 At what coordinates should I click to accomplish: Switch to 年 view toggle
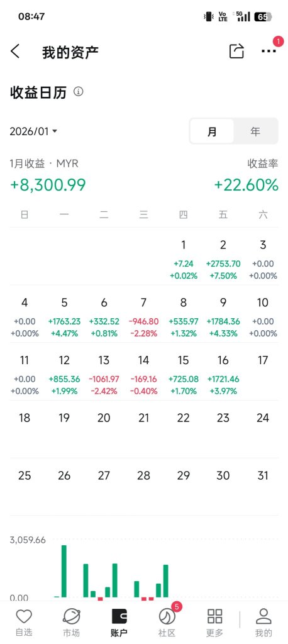255,131
